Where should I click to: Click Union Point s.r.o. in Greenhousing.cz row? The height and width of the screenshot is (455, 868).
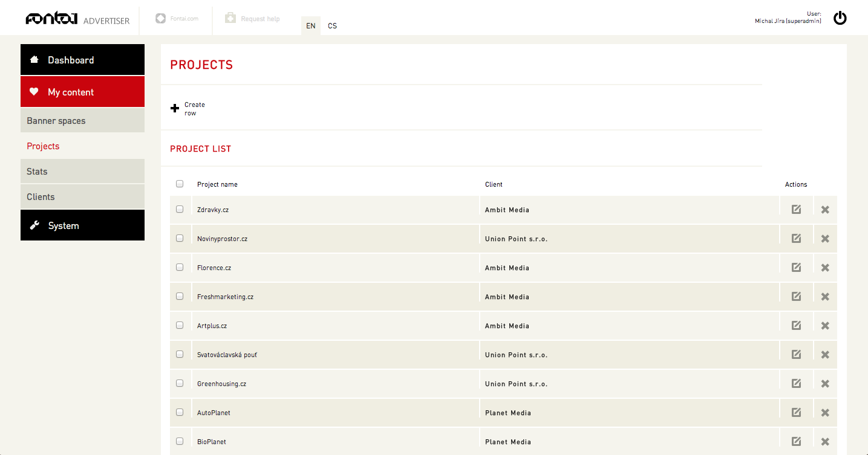point(516,384)
